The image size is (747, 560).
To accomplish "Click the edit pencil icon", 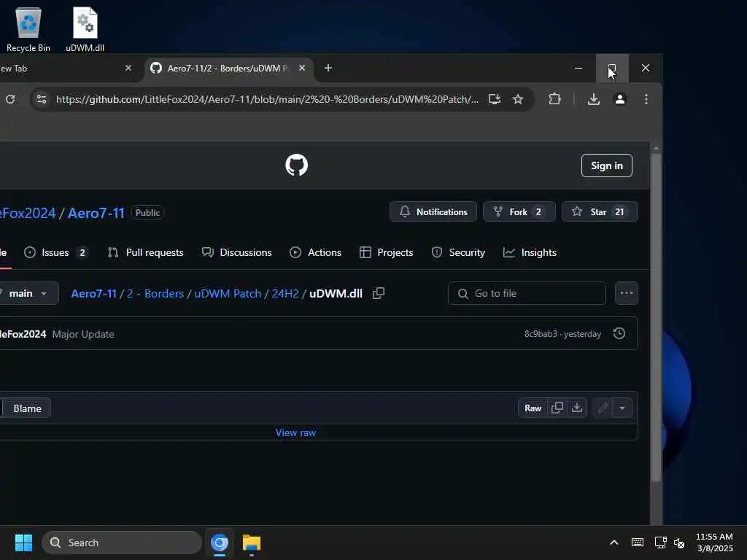I will 603,408.
